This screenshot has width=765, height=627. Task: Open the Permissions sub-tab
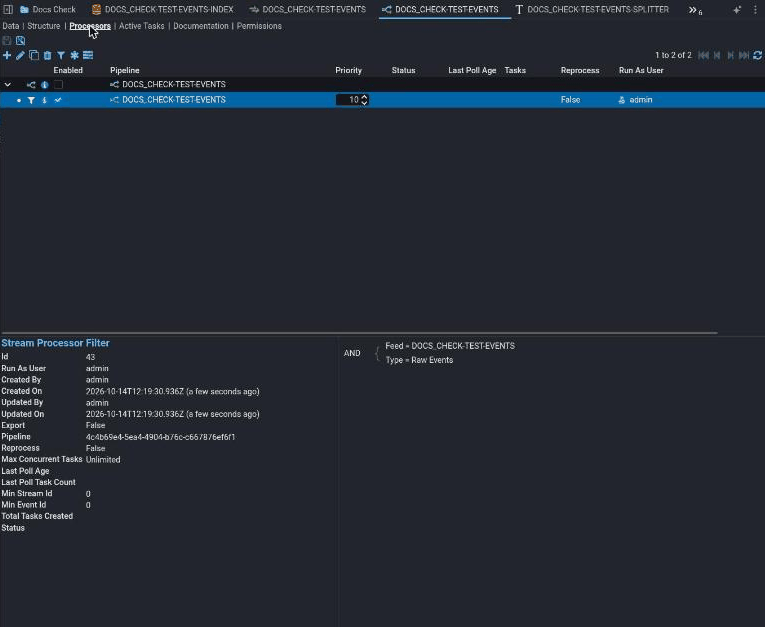click(259, 26)
